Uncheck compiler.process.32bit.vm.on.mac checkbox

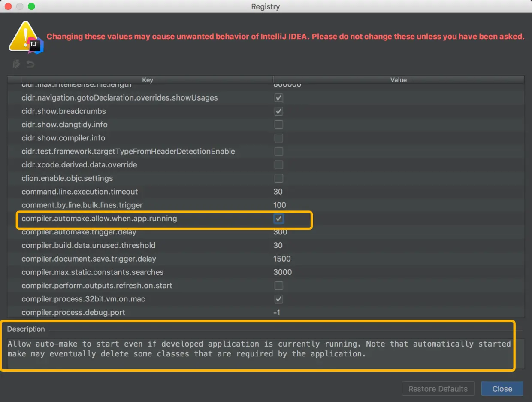tap(279, 299)
